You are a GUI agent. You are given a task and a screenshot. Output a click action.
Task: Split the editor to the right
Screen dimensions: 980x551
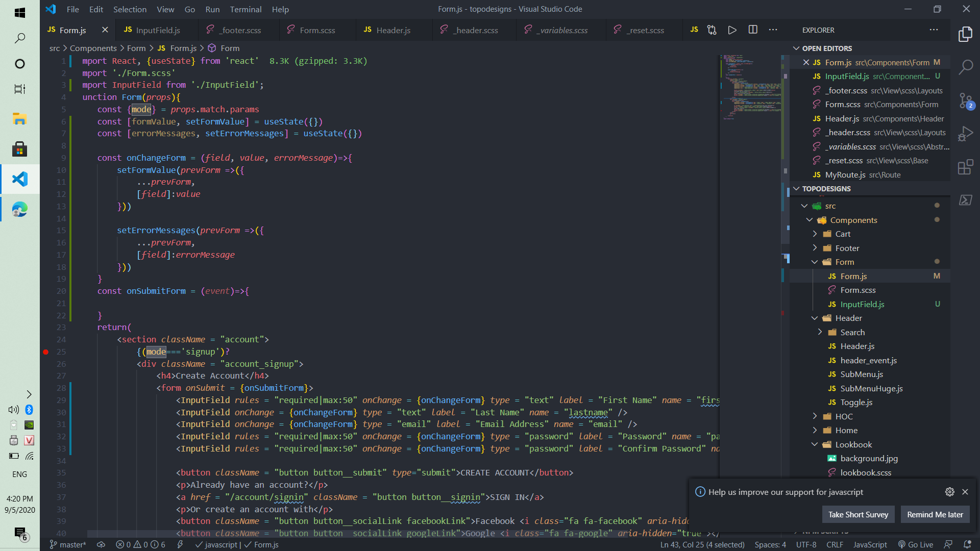coord(753,30)
